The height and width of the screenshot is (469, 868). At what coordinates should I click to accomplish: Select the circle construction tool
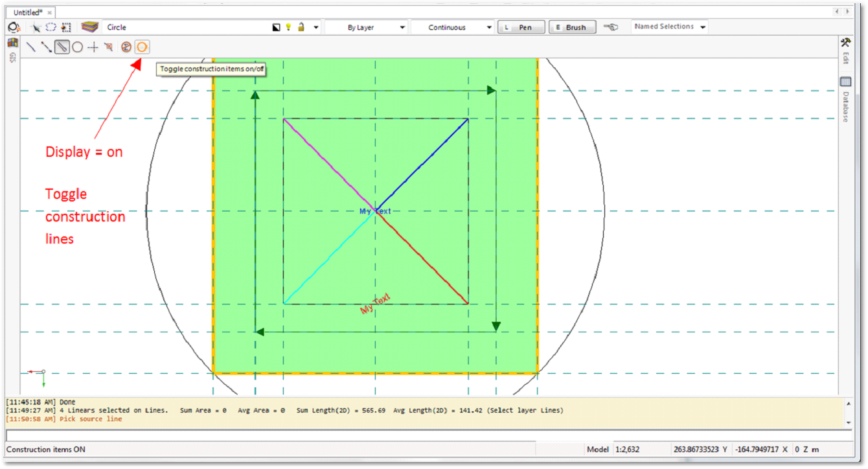[77, 47]
